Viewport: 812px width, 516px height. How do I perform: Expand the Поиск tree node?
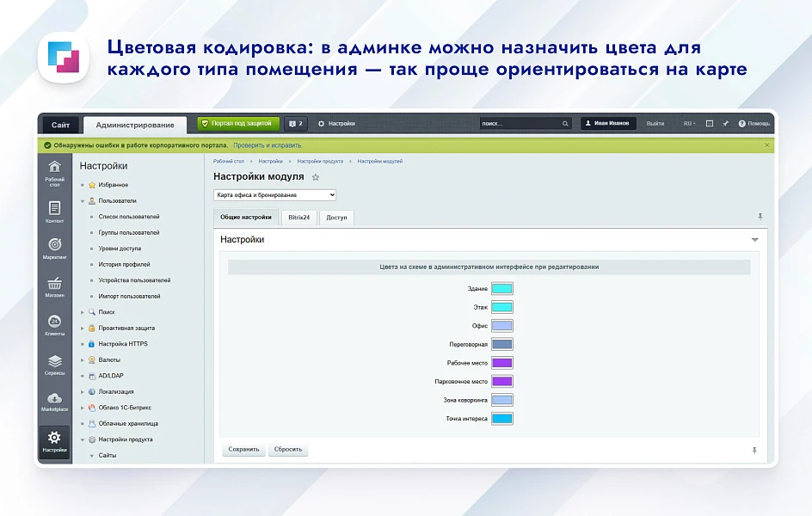[83, 312]
